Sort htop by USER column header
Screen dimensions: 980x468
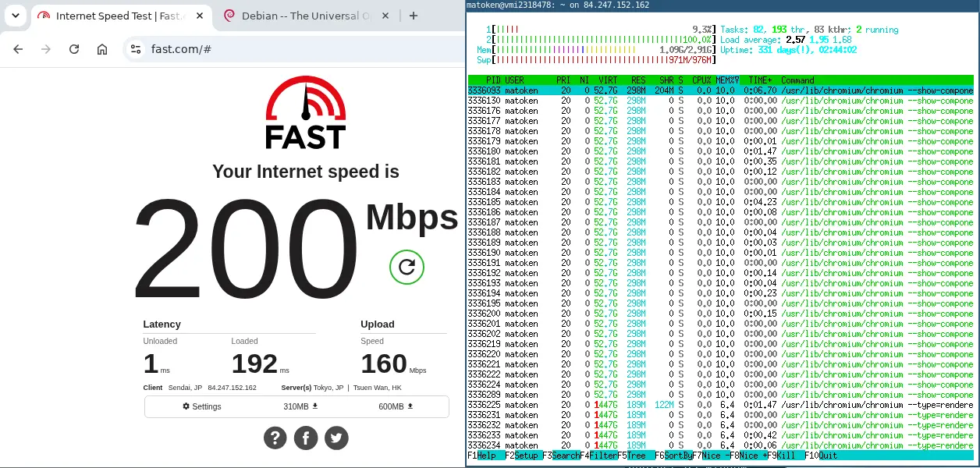[514, 80]
